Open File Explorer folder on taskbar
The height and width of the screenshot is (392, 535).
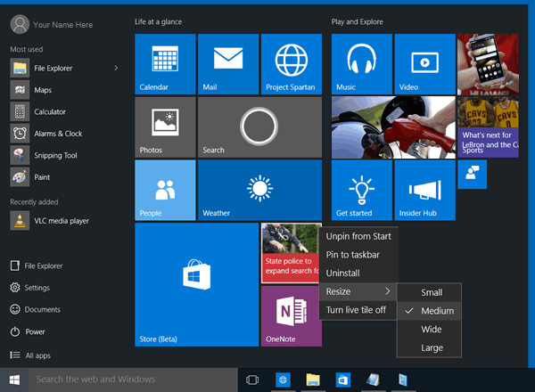point(313,380)
